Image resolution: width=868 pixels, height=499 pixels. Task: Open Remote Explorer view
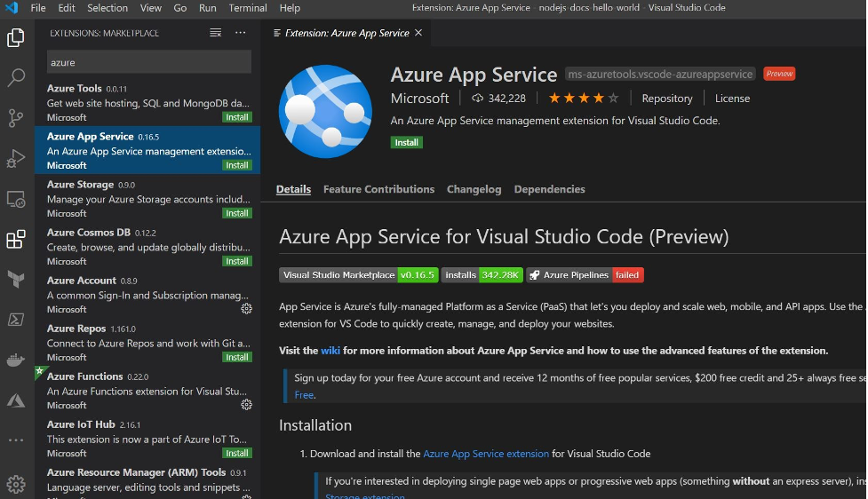pos(15,199)
